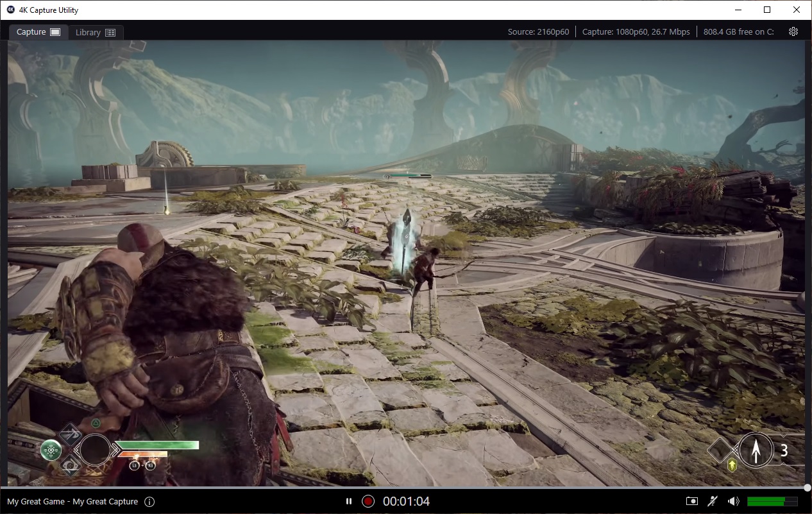
Task: Click the game video preview area
Action: [406, 264]
